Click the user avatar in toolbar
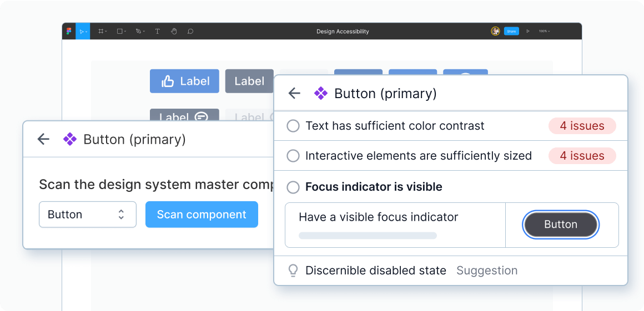Image resolution: width=644 pixels, height=311 pixels. [495, 32]
